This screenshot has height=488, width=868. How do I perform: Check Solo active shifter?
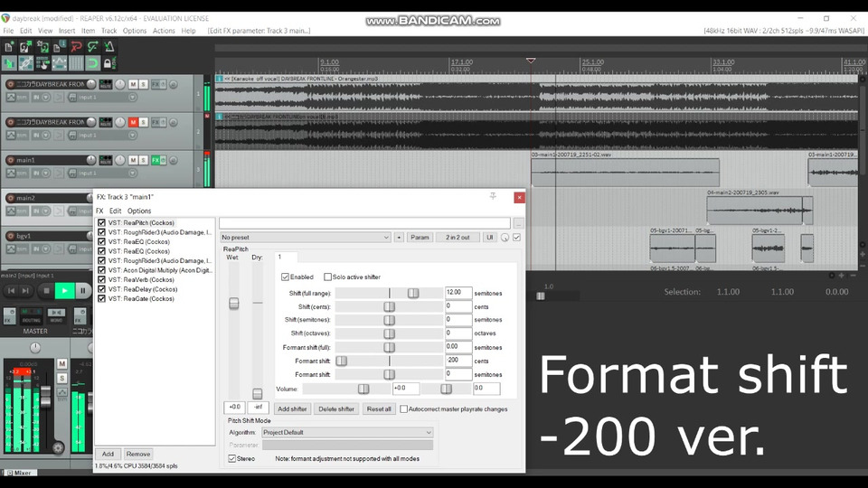[x=327, y=277]
